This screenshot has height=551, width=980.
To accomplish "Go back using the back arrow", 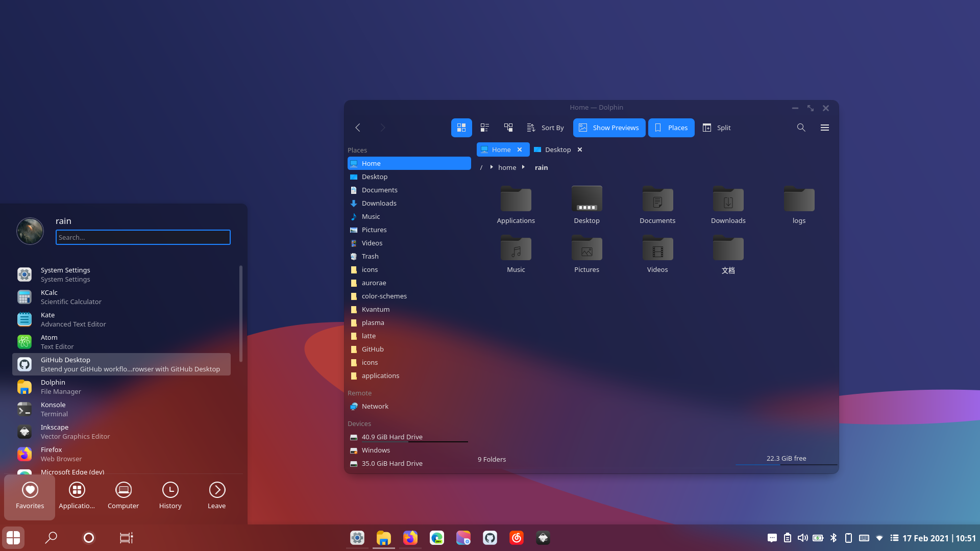I will point(358,128).
